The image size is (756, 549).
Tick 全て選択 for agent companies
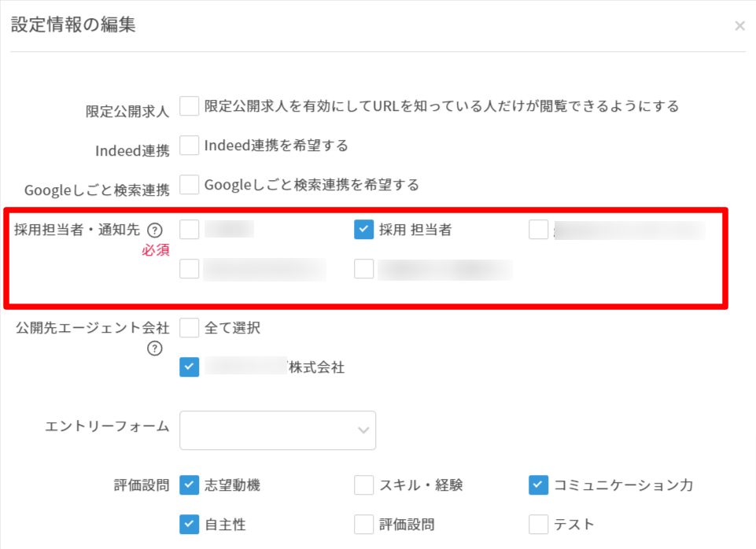pyautogui.click(x=190, y=328)
